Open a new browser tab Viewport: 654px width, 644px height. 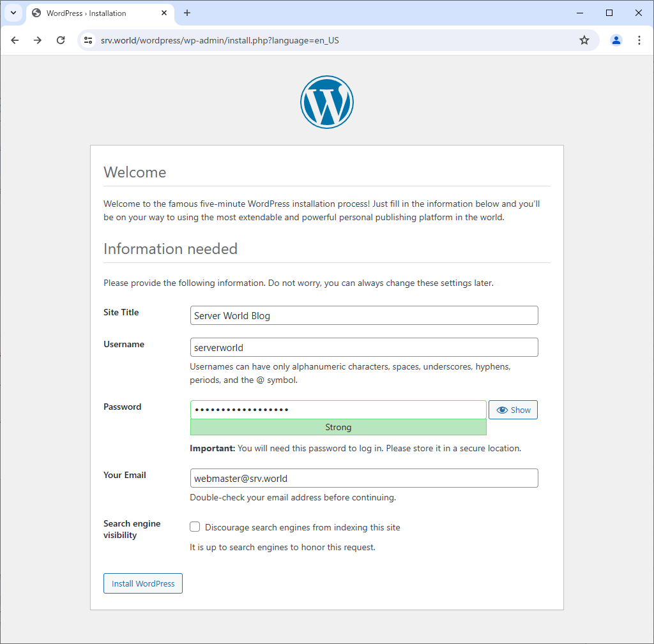(187, 13)
